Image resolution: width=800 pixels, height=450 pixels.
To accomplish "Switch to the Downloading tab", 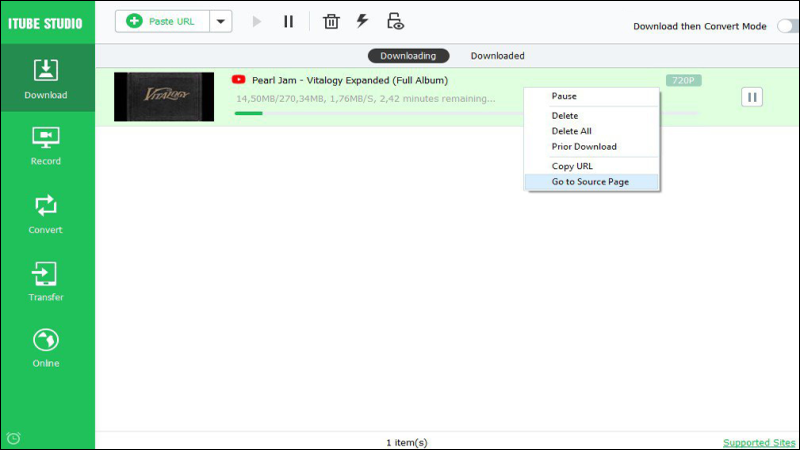I will point(408,56).
